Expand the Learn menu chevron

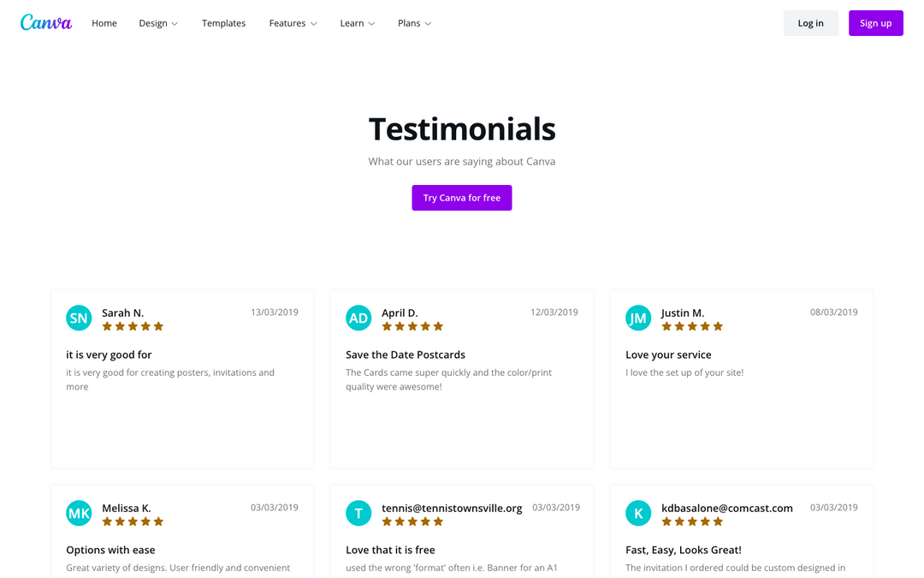371,24
